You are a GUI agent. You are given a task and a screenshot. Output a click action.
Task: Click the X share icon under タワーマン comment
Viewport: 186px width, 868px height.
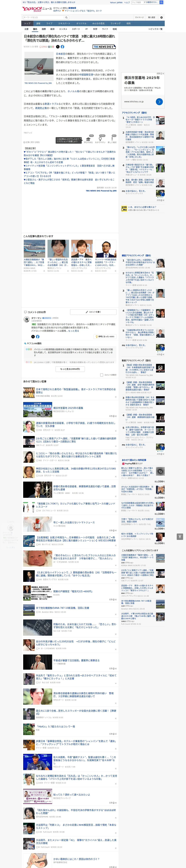click(33, 336)
